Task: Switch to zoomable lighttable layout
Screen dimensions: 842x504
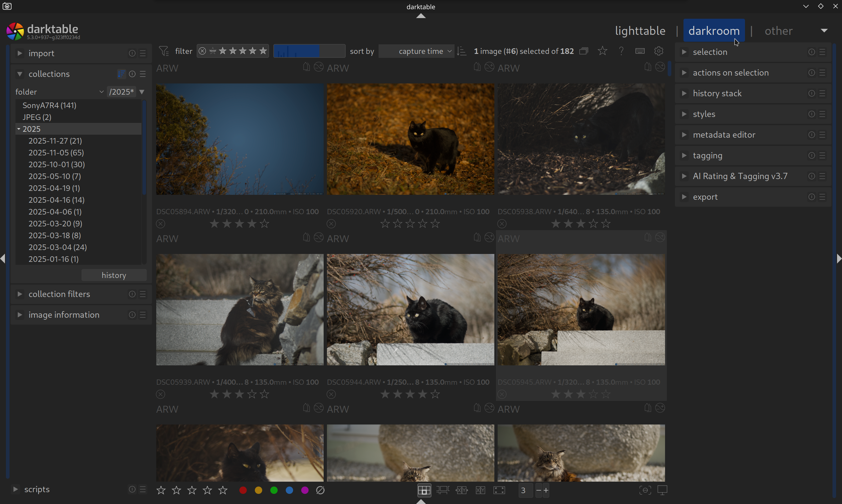Action: point(443,490)
